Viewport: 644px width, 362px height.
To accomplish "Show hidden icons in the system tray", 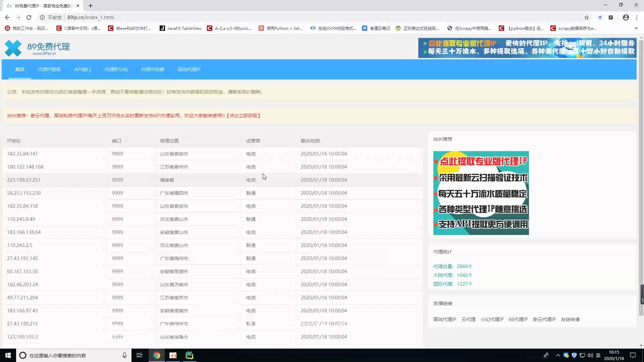I will click(558, 355).
